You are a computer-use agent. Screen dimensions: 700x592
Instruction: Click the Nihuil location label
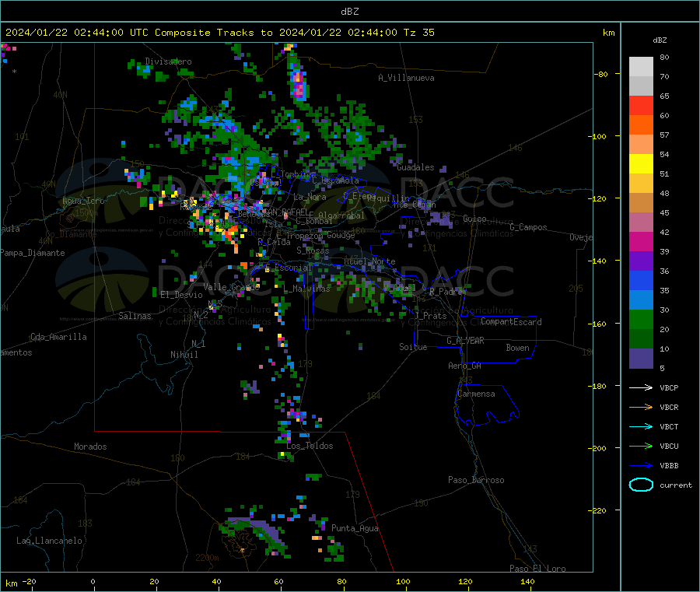184,355
